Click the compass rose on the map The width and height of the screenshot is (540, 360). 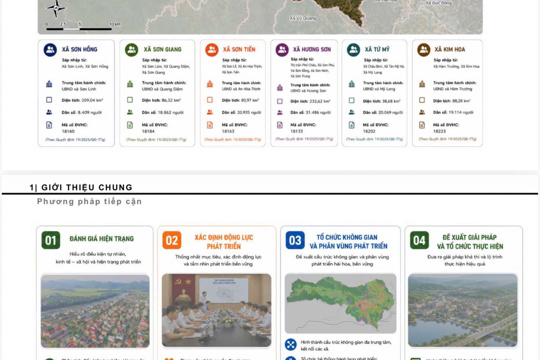pyautogui.click(x=56, y=8)
